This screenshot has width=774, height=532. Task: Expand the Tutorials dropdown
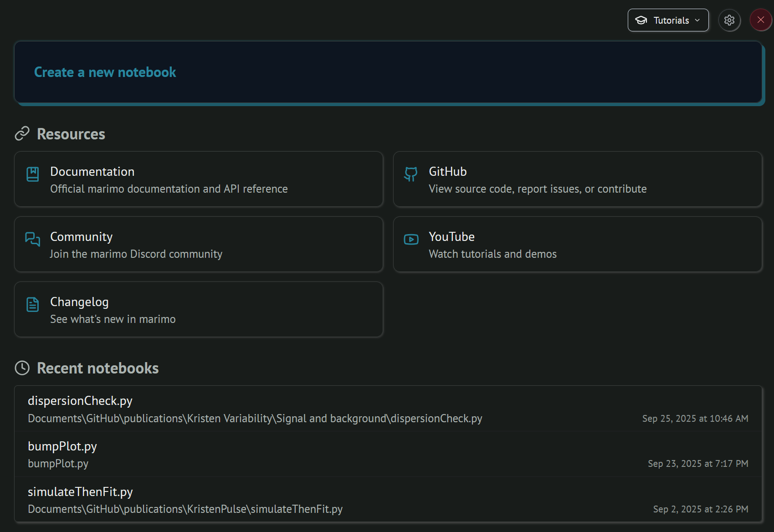(668, 20)
